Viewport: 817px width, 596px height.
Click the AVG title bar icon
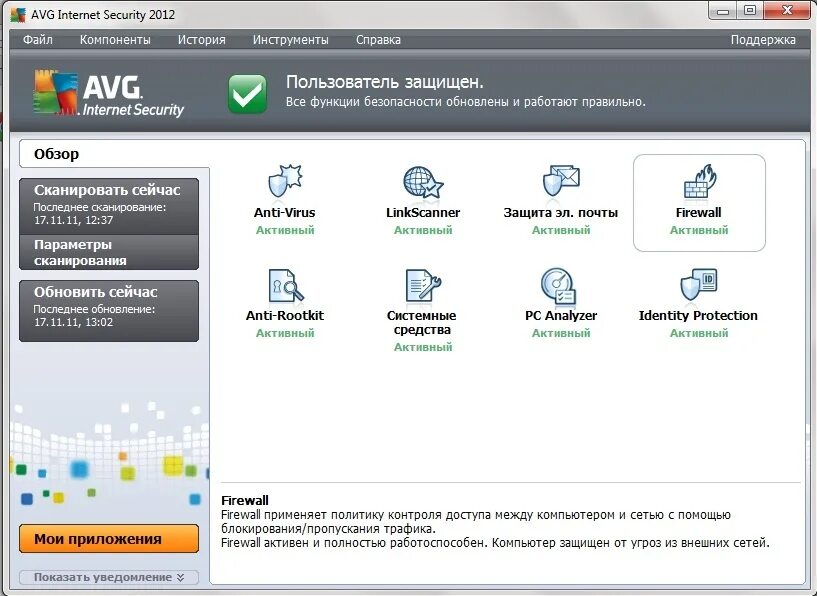click(18, 15)
